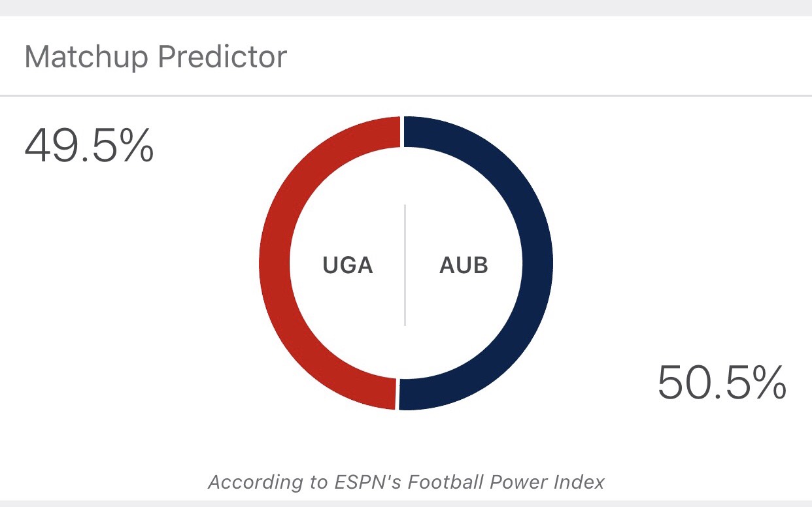Click the gray strip below the footnote
This screenshot has width=812, height=507.
[406, 504]
